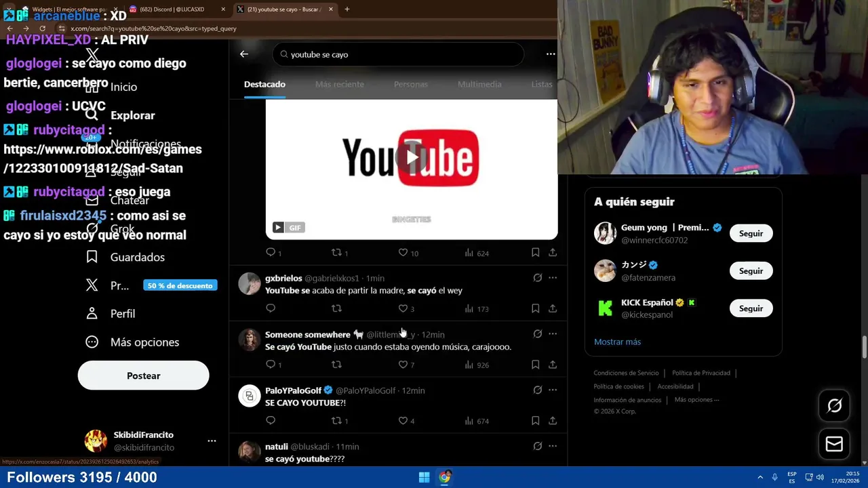
Task: Share the Someone somewhere post
Action: pyautogui.click(x=553, y=365)
